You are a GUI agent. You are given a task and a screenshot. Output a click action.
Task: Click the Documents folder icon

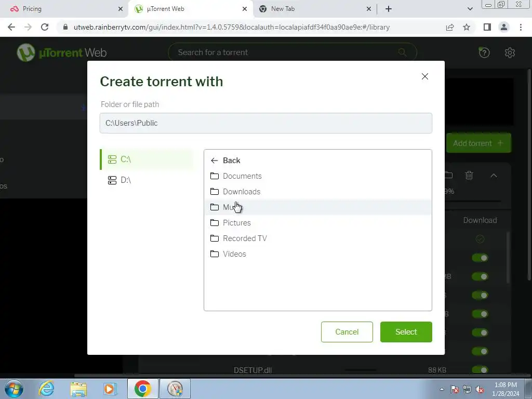pyautogui.click(x=215, y=176)
